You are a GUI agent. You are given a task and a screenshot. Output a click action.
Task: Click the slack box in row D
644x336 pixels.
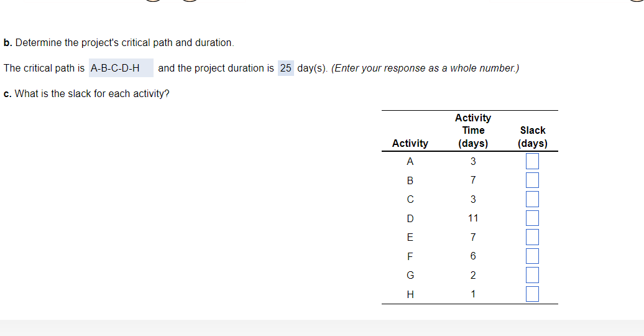(x=532, y=218)
